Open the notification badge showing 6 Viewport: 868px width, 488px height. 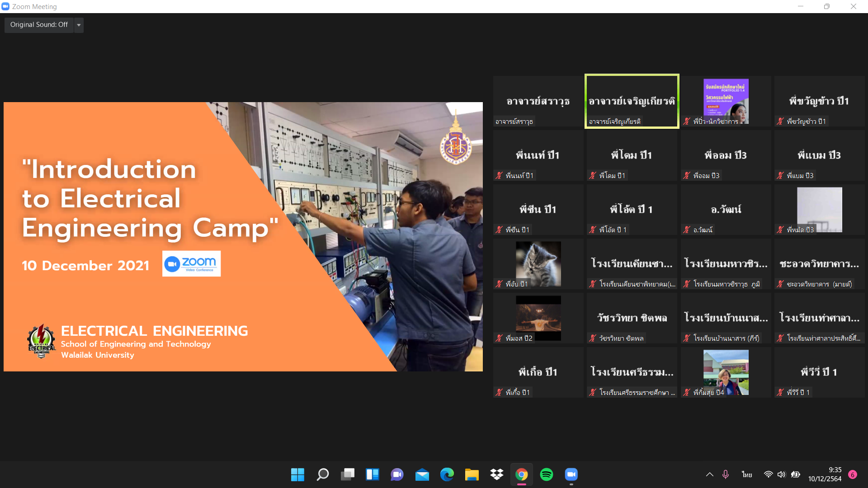tap(852, 474)
